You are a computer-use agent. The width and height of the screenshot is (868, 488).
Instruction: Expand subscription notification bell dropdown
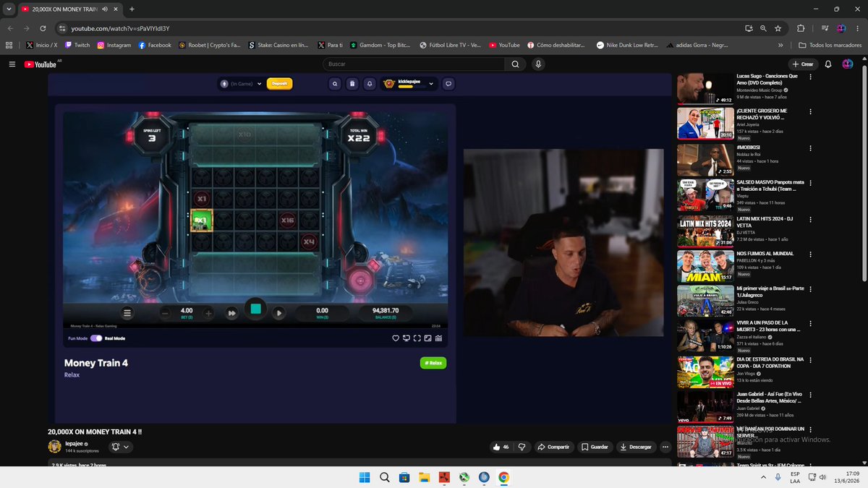click(x=120, y=447)
